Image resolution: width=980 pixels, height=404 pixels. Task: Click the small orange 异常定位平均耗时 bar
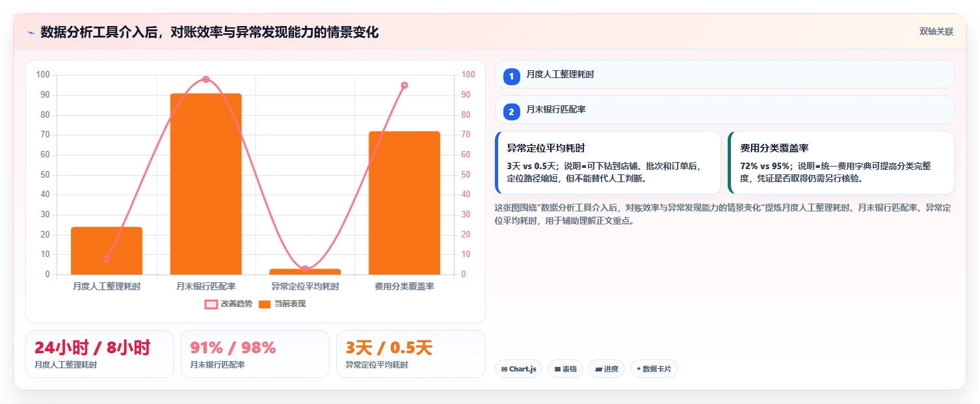(x=305, y=271)
